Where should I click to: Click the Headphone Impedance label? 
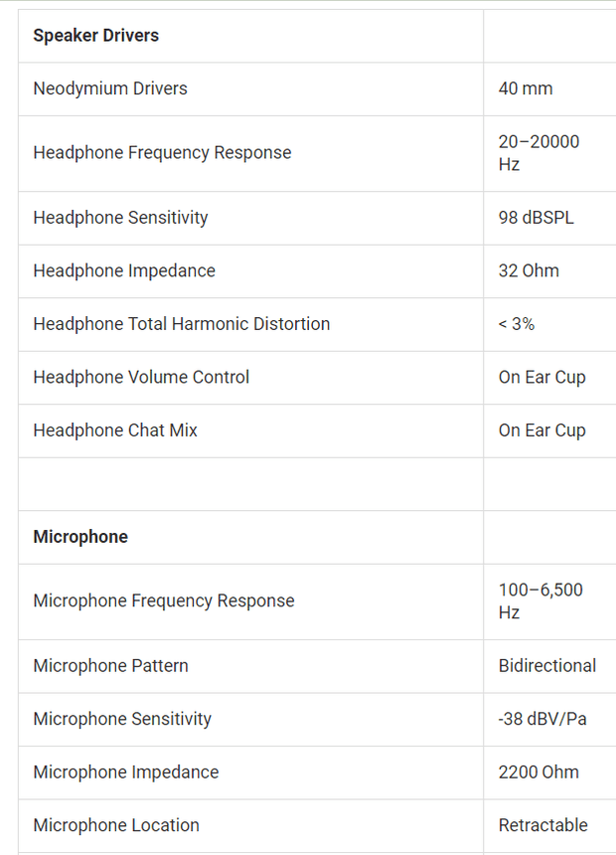pyautogui.click(x=124, y=270)
